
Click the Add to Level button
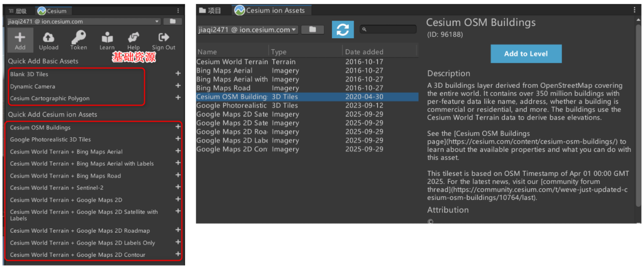(526, 54)
